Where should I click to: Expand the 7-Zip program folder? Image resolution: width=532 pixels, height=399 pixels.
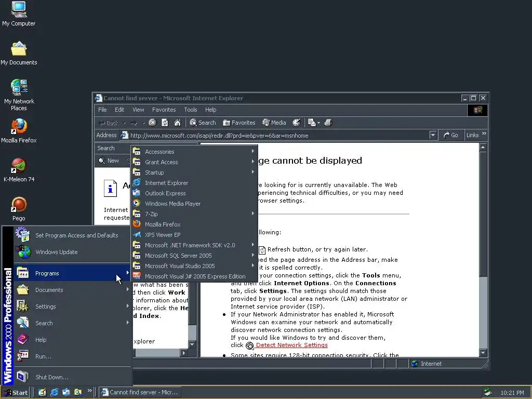coord(194,214)
